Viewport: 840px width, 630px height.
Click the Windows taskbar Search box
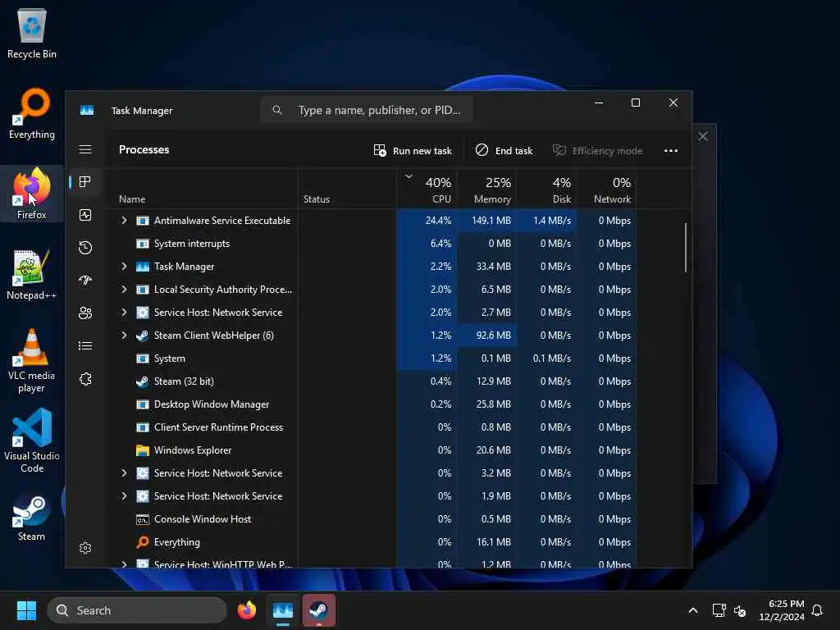tap(137, 610)
